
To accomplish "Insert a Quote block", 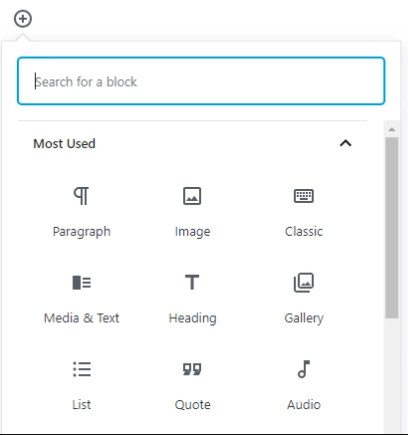I will (x=192, y=369).
